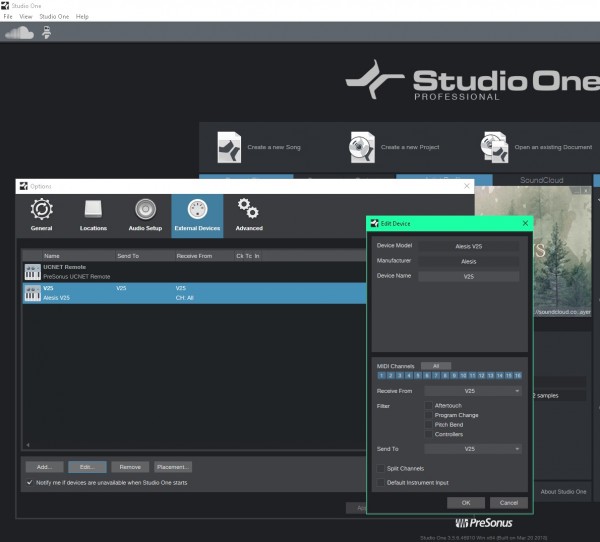Click the Open an existing Document label

pos(553,147)
